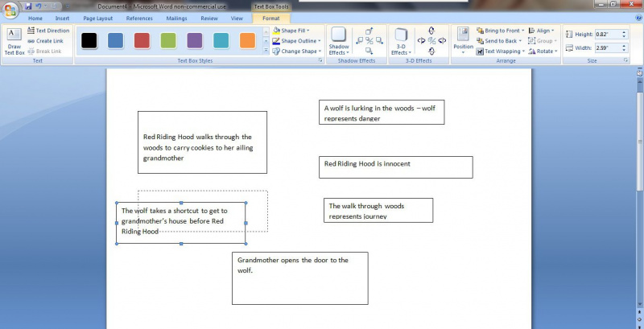Open the 3-D Effects gallery

tap(401, 42)
